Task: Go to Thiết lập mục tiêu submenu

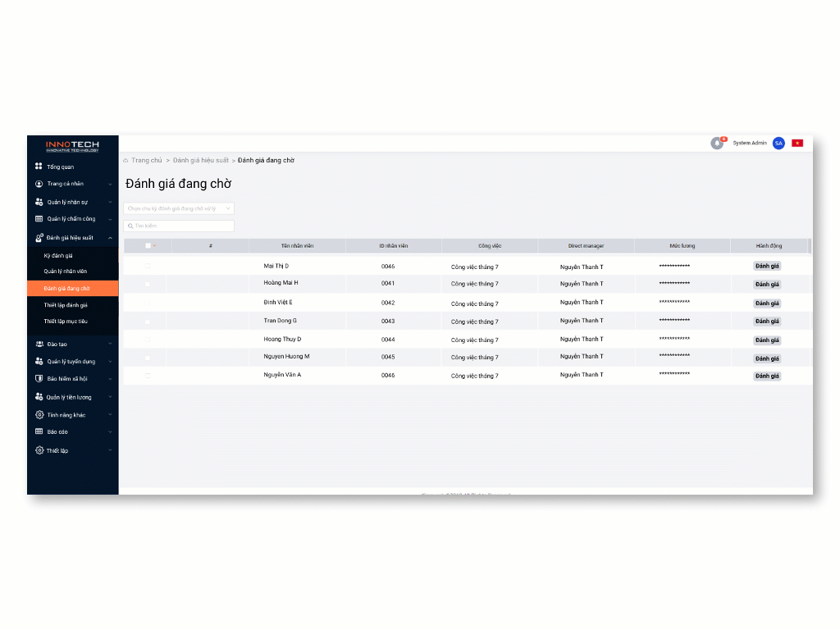Action: tap(66, 322)
